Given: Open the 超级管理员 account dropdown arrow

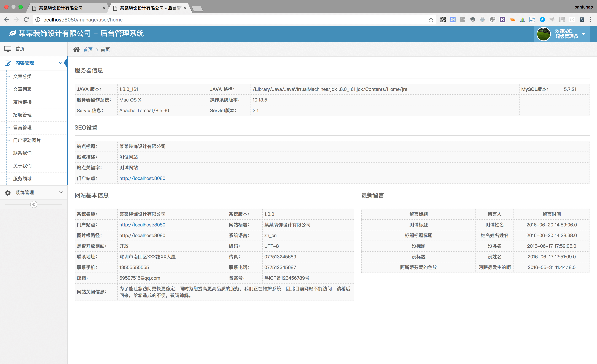Looking at the screenshot, I should (583, 34).
